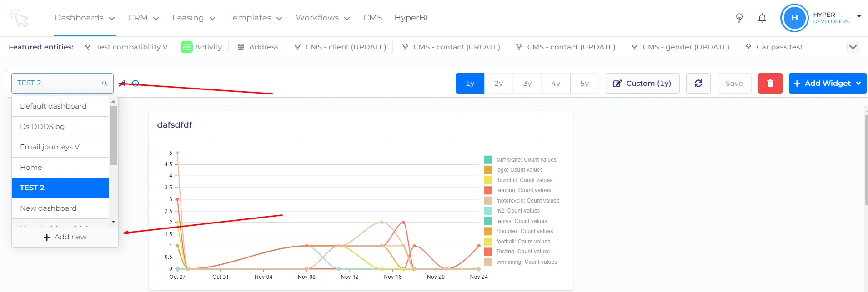
Task: Choose Home in the dashboard list
Action: click(60, 168)
